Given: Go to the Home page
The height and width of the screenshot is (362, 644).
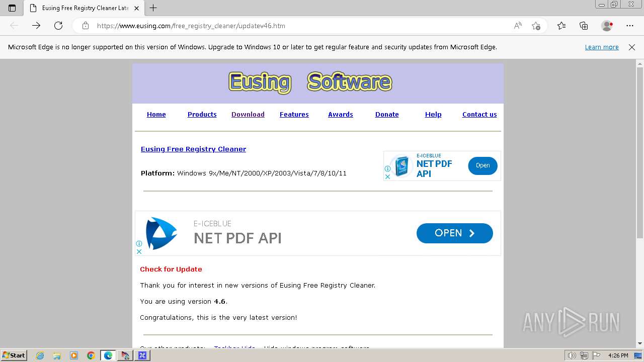Looking at the screenshot, I should pyautogui.click(x=156, y=115).
